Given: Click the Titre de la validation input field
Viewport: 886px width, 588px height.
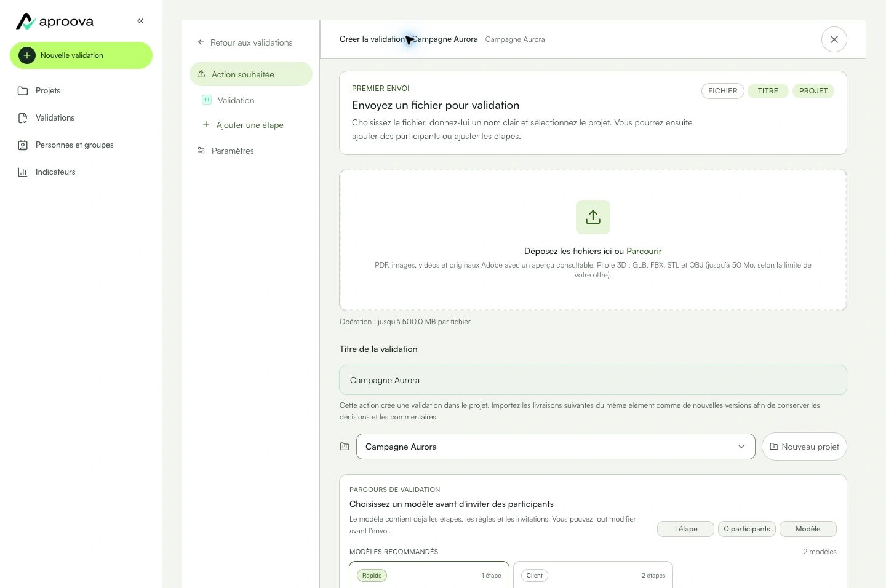Looking at the screenshot, I should click(x=593, y=380).
